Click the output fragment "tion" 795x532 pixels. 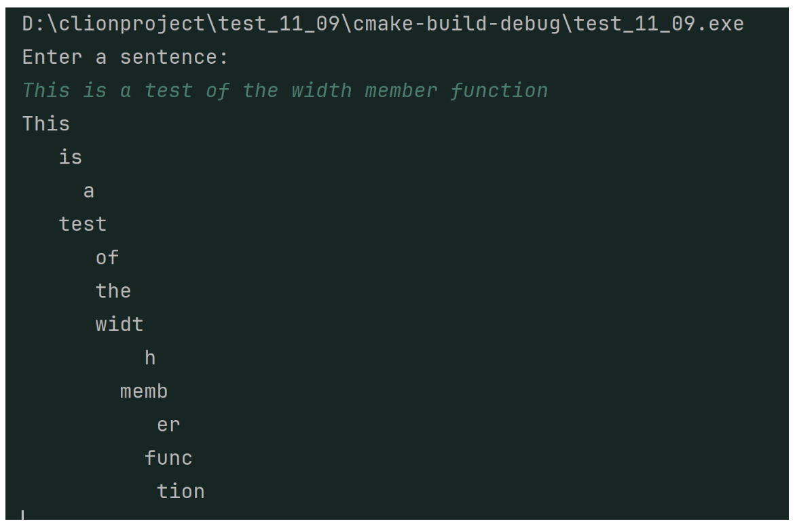coord(181,491)
